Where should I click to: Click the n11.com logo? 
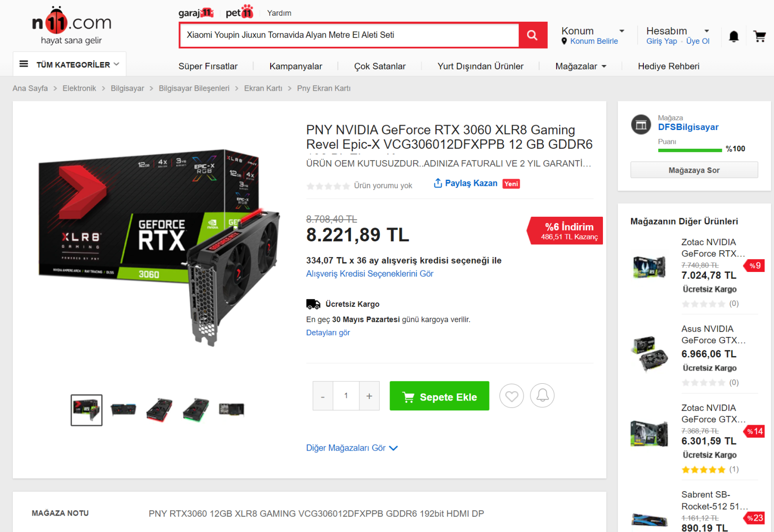(x=71, y=26)
